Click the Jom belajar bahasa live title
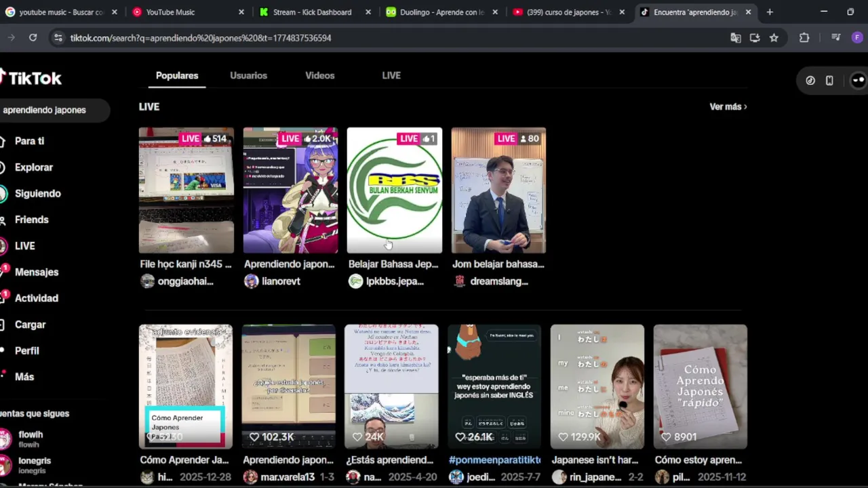 pos(498,264)
